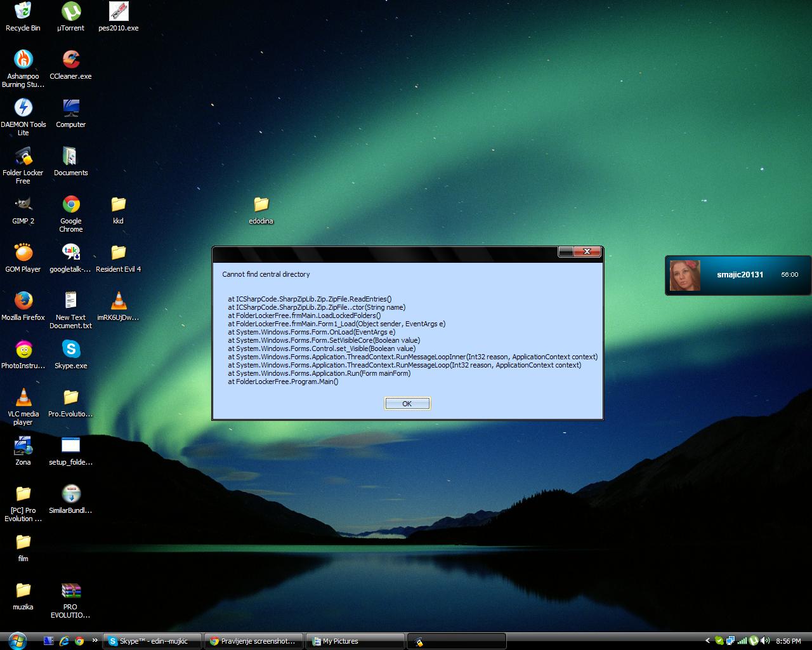Select the Google Chrome desktop icon

[71, 214]
